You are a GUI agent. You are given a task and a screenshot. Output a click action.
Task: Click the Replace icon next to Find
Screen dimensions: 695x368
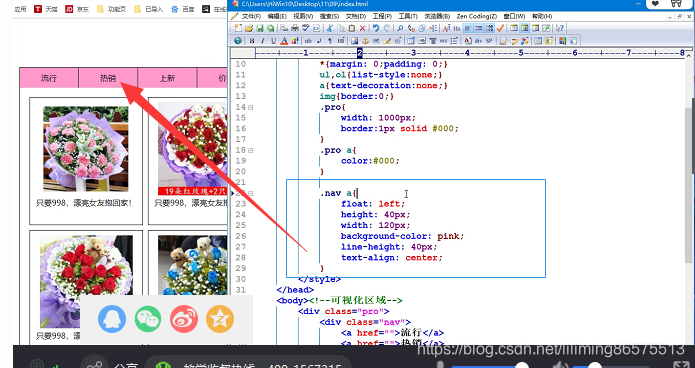[411, 28]
